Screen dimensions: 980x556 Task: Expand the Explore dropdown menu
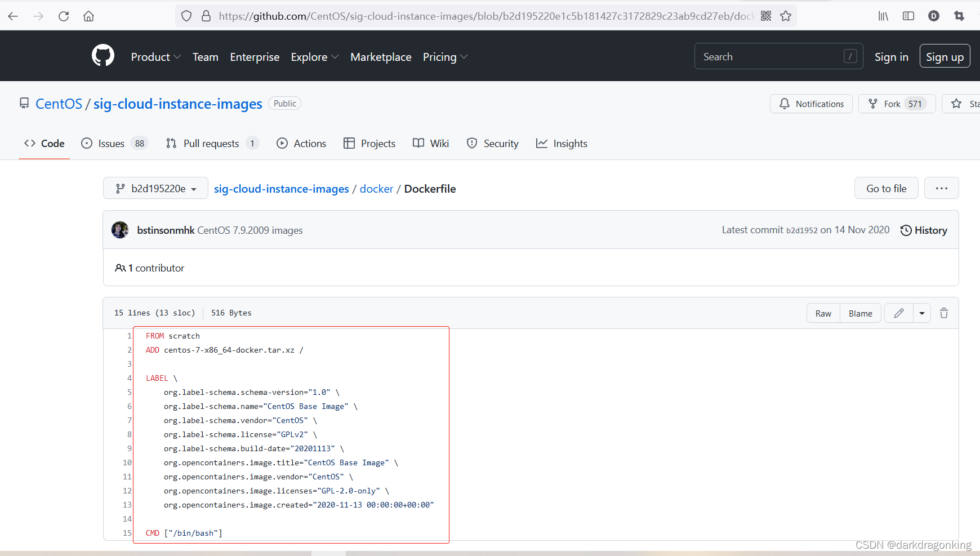(x=315, y=57)
